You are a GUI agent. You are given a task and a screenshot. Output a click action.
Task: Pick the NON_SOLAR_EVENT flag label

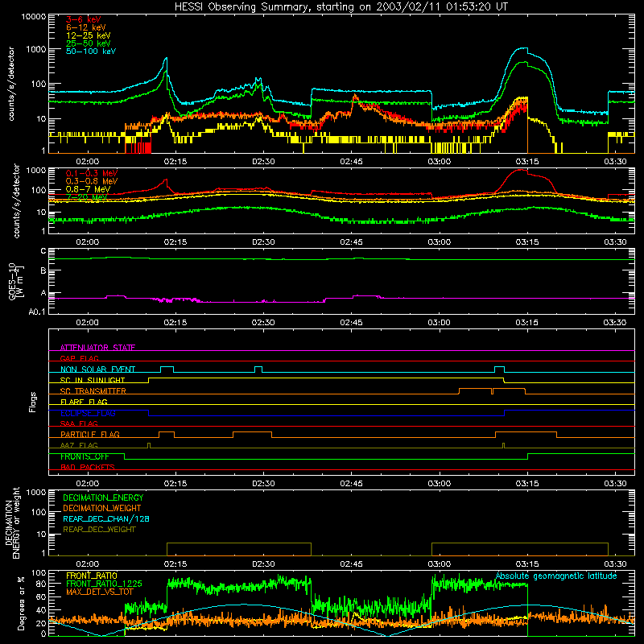pos(97,369)
